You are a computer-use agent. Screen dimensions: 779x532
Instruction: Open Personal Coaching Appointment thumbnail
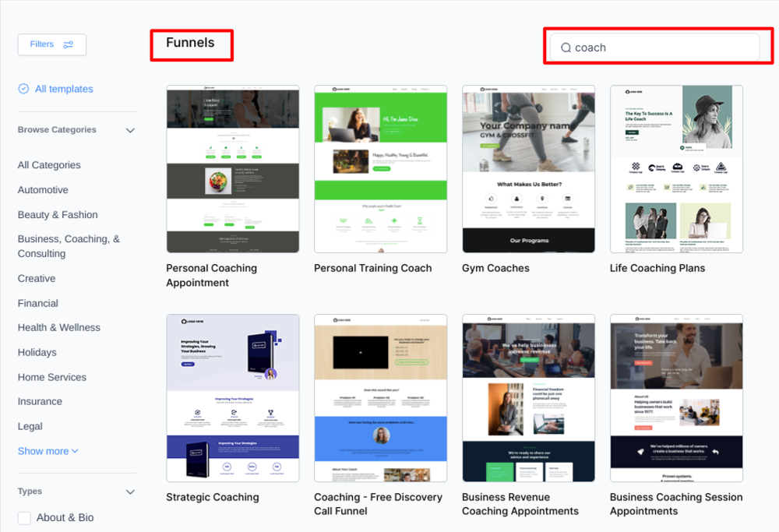[x=232, y=169]
